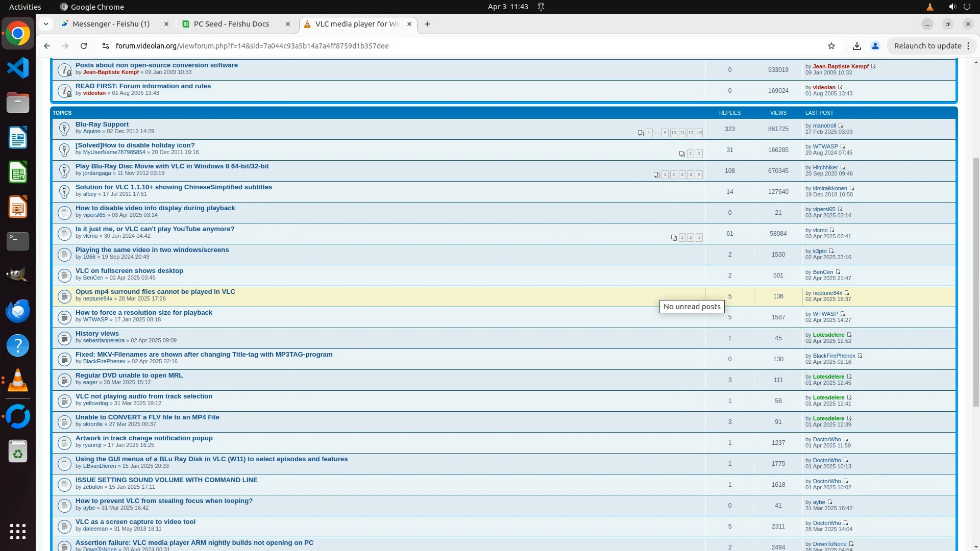Open topic VLC on fullscreen shows desktop
Image resolution: width=980 pixels, height=551 pixels.
pos(129,271)
